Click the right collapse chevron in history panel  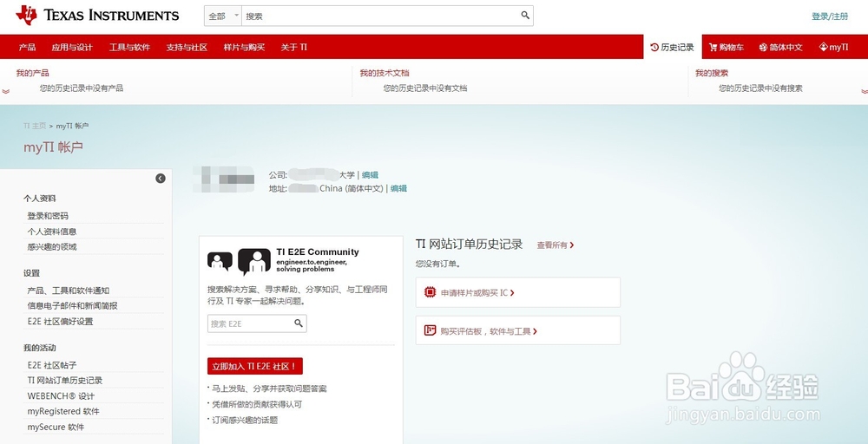coord(865,91)
